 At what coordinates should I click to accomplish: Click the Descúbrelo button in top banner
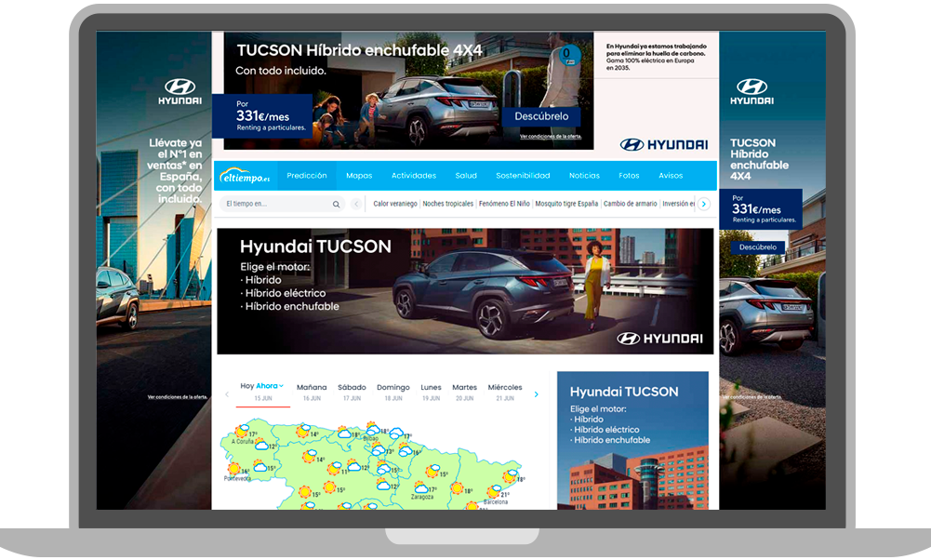[x=541, y=116]
